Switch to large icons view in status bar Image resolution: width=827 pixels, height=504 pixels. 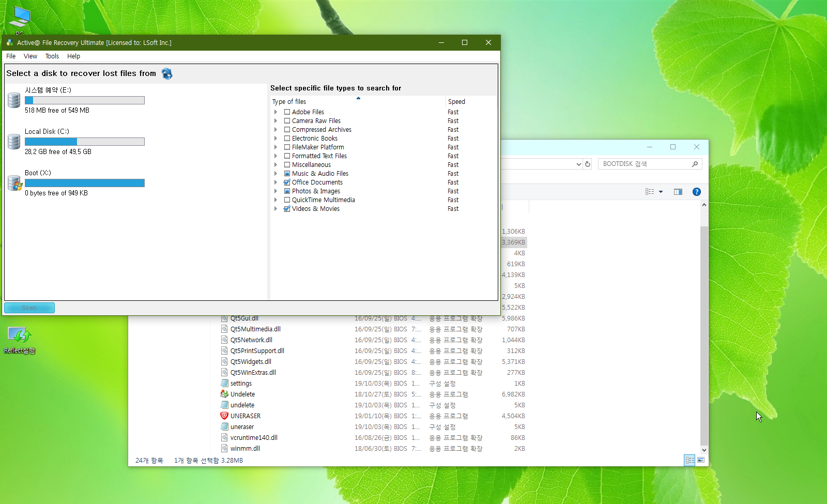(701, 460)
